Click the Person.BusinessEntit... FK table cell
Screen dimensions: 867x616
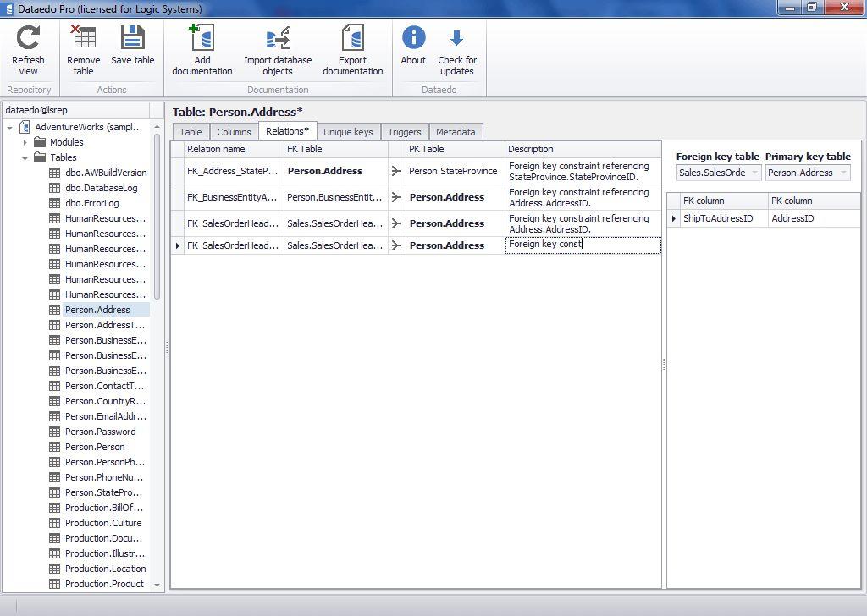click(335, 197)
